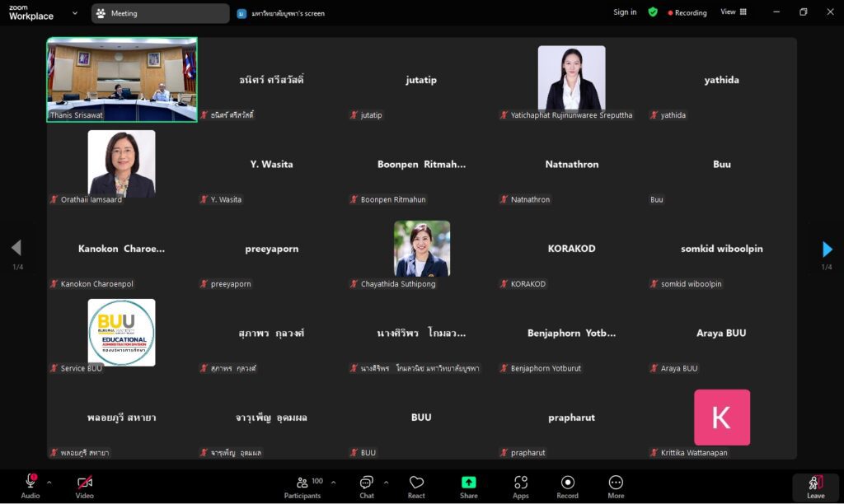This screenshot has height=504, width=844.
Task: Click the Record icon in toolbar
Action: 567,485
